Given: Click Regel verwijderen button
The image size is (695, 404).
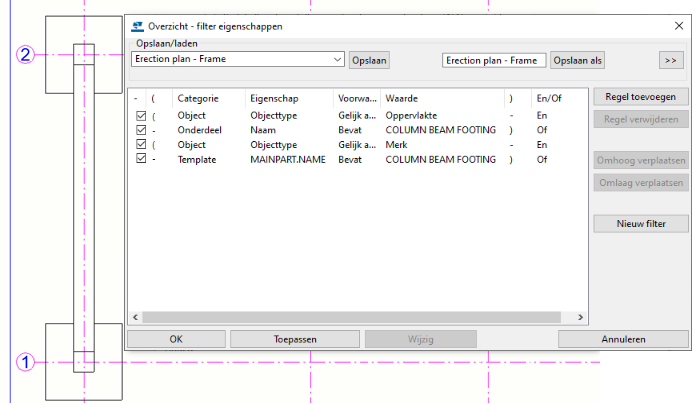Looking at the screenshot, I should coord(640,119).
